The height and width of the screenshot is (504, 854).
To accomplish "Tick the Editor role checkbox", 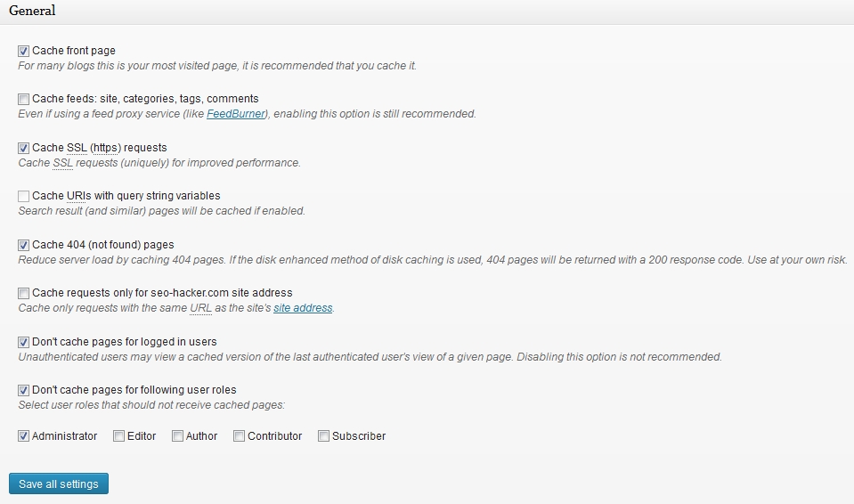I will click(118, 436).
